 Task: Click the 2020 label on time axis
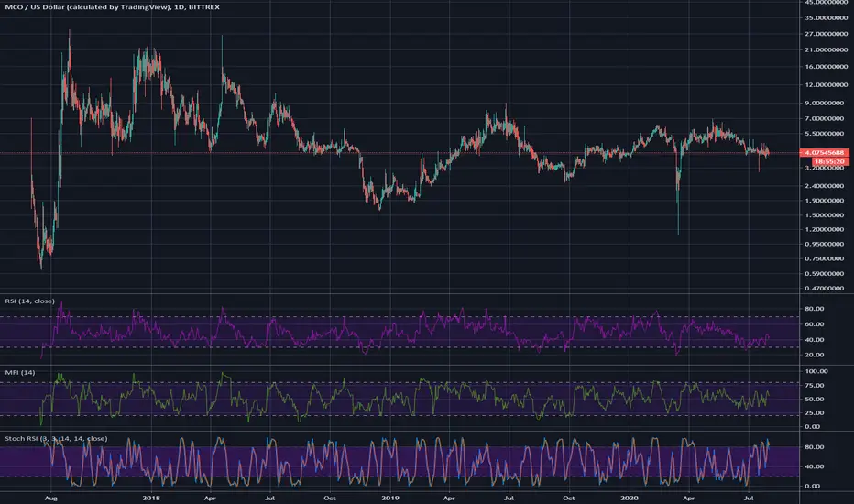630,498
